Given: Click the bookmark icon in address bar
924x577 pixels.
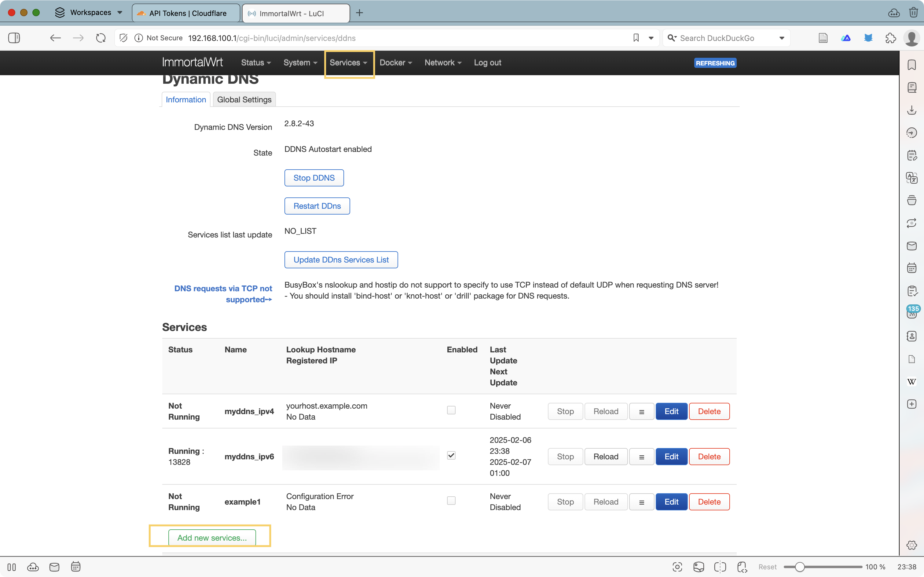Looking at the screenshot, I should pos(636,38).
